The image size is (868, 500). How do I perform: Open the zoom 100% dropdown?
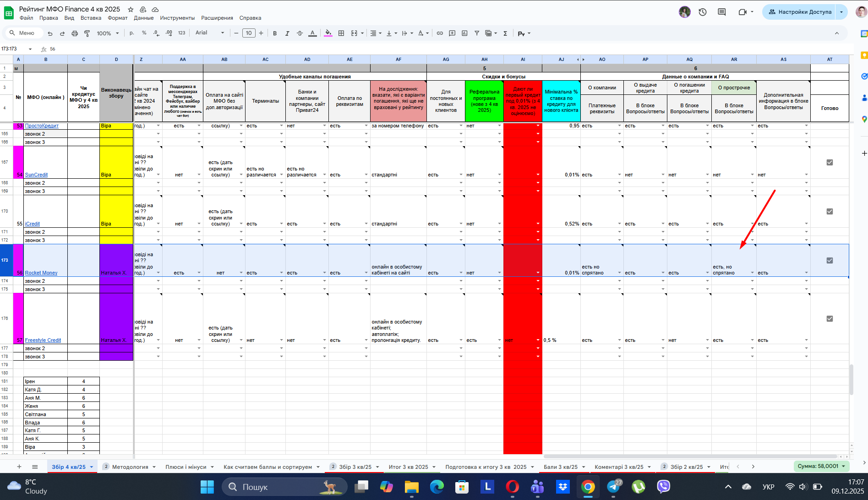(x=108, y=33)
